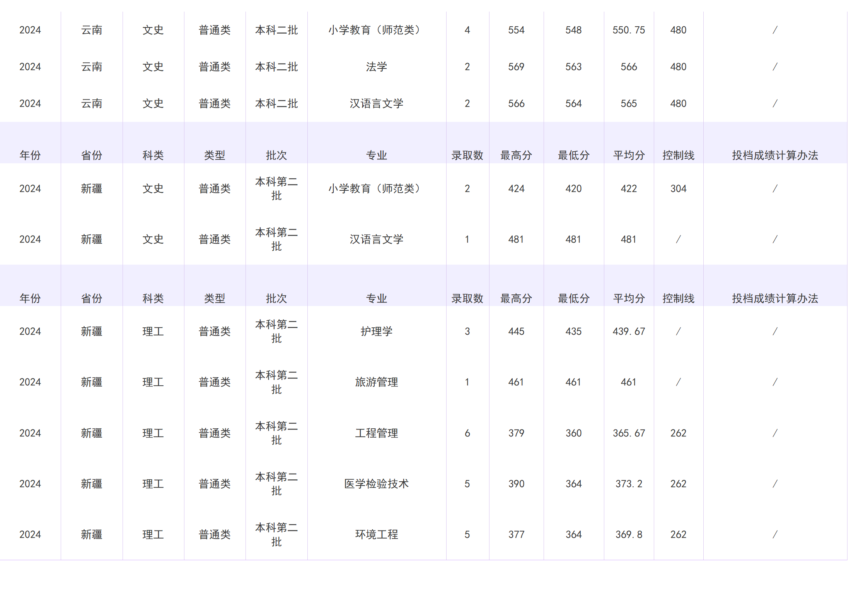This screenshot has width=868, height=614.
Task: Click the 工程管理 major cell
Action: coord(377,433)
